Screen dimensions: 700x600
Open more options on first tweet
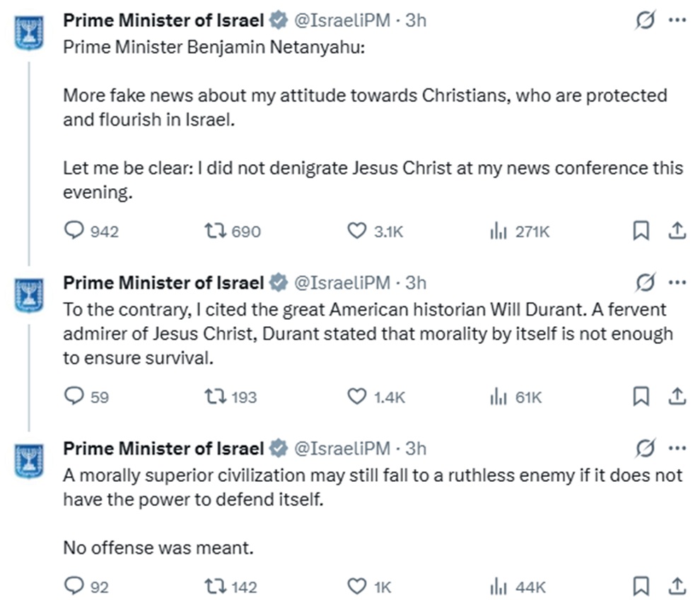pos(677,21)
